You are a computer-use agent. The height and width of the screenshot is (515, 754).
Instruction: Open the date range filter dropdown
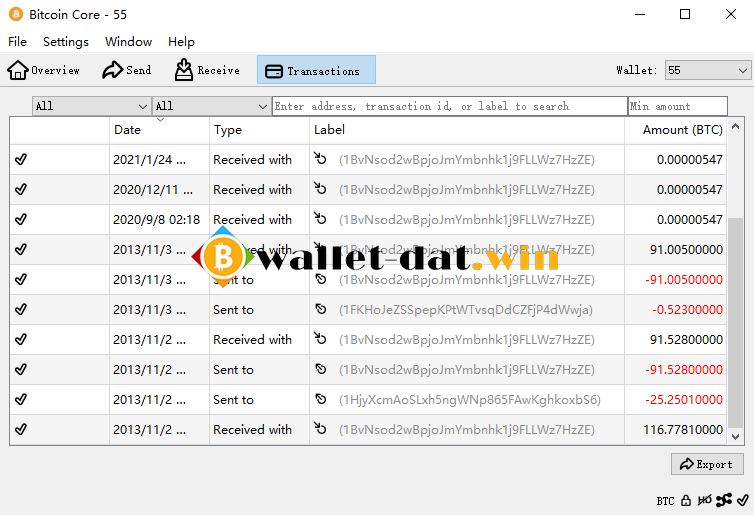pos(91,106)
